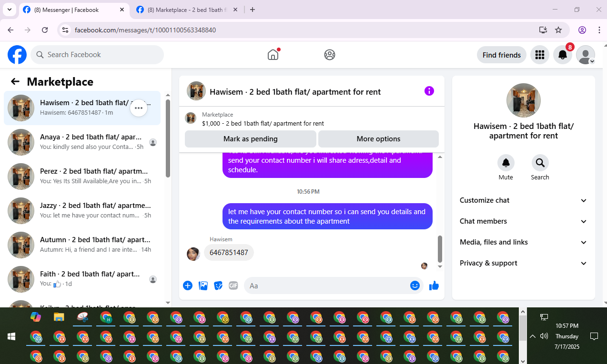This screenshot has height=364, width=607.
Task: Open the $1,000 listing link under Marketplace
Action: (x=263, y=123)
